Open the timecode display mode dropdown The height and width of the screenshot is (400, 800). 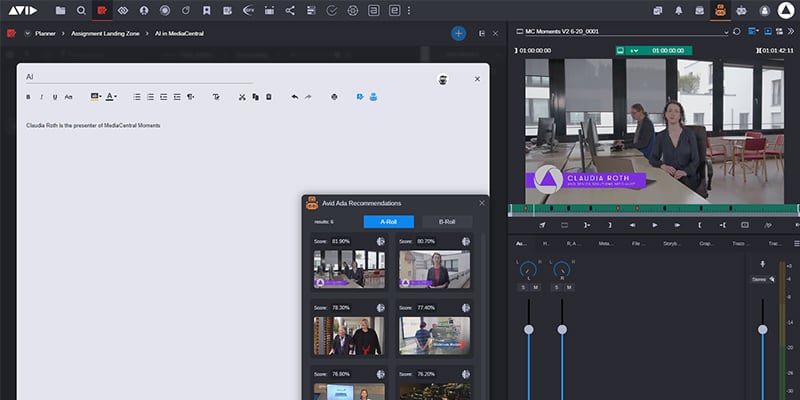[634, 51]
